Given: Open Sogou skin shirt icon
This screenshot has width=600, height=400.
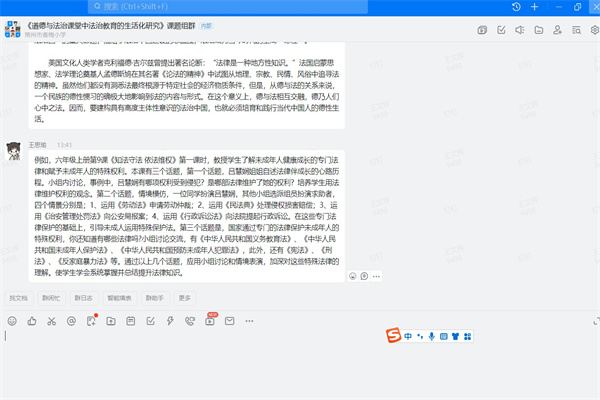Looking at the screenshot, I should [455, 336].
